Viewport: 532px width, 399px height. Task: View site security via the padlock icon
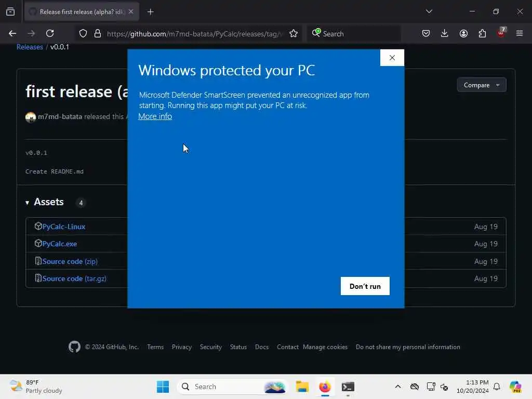pos(98,33)
